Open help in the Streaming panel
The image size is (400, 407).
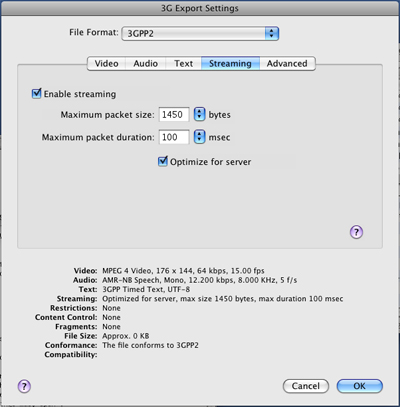[356, 232]
